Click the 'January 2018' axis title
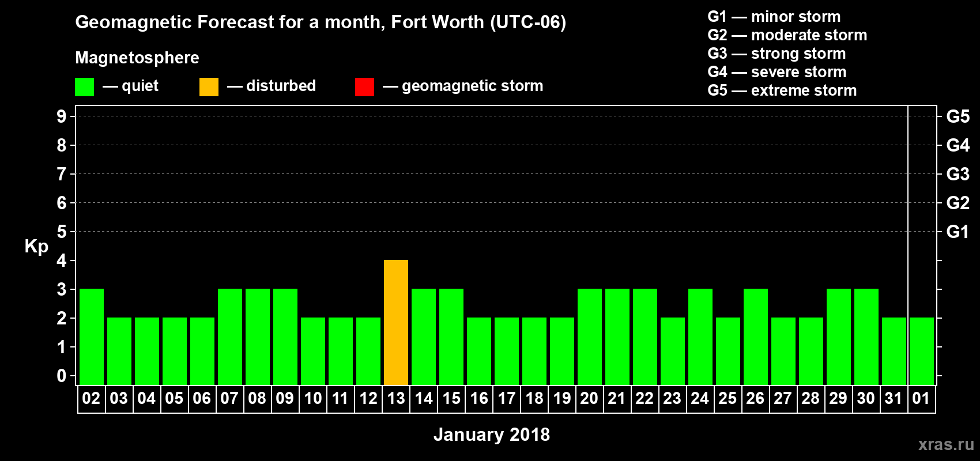Screen dimensions: 980x461 492,434
